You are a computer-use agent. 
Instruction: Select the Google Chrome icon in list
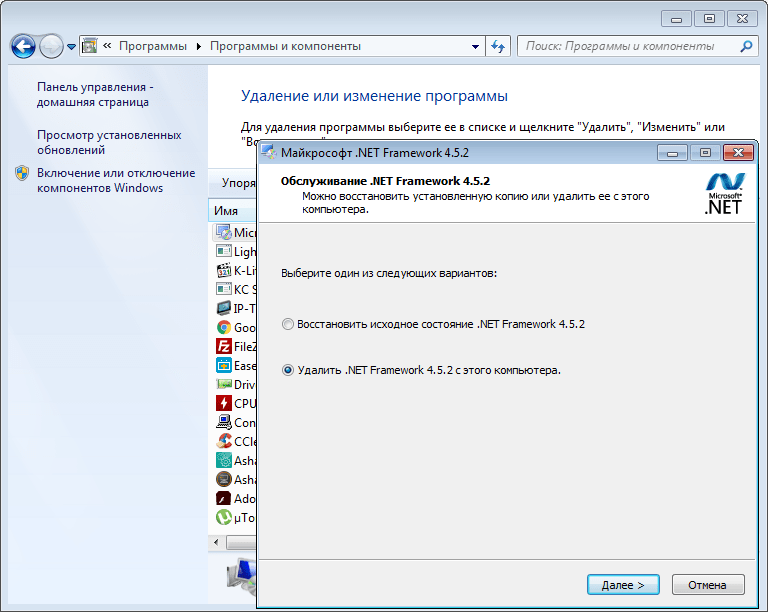[224, 327]
